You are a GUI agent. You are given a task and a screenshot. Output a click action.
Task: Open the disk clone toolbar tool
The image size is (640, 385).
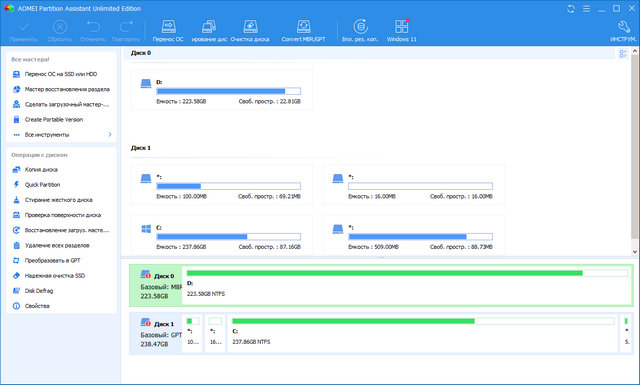[x=209, y=31]
